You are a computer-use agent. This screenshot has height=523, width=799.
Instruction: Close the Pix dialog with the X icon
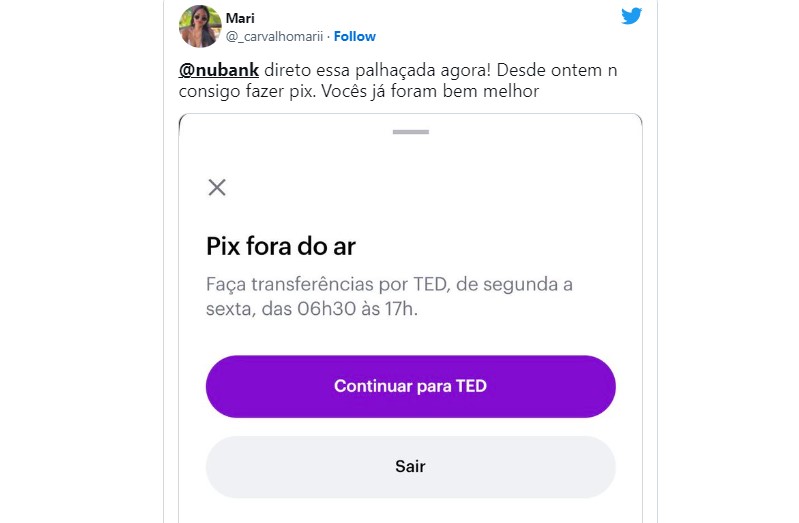217,187
